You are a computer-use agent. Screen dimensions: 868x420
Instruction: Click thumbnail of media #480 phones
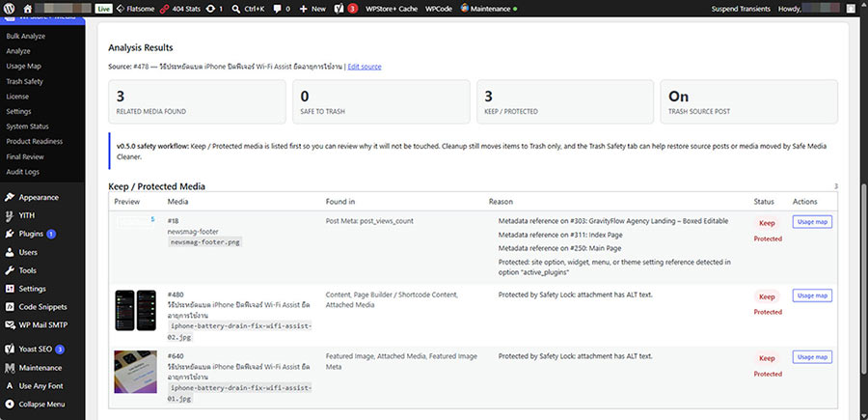[x=136, y=310]
